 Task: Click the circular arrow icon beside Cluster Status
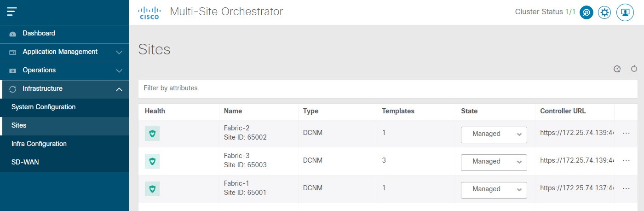586,12
